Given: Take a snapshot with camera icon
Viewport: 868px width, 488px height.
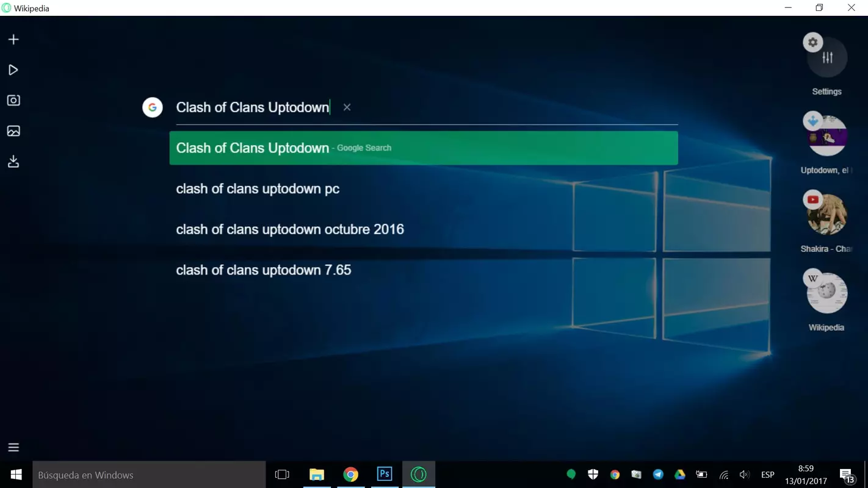Looking at the screenshot, I should point(13,101).
